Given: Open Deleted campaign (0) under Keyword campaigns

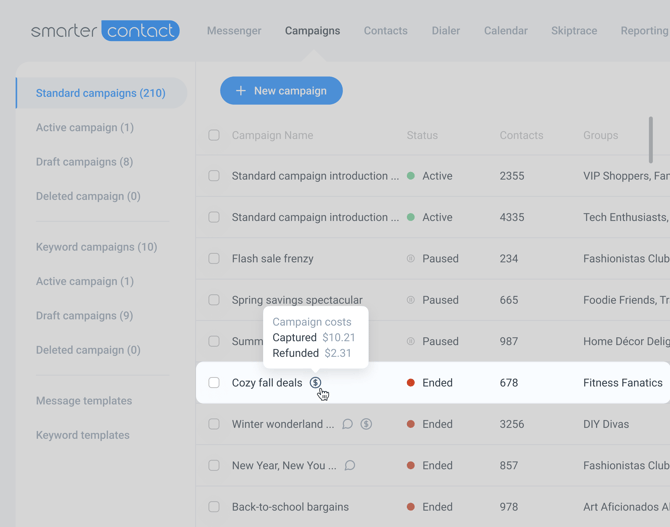Looking at the screenshot, I should [88, 350].
